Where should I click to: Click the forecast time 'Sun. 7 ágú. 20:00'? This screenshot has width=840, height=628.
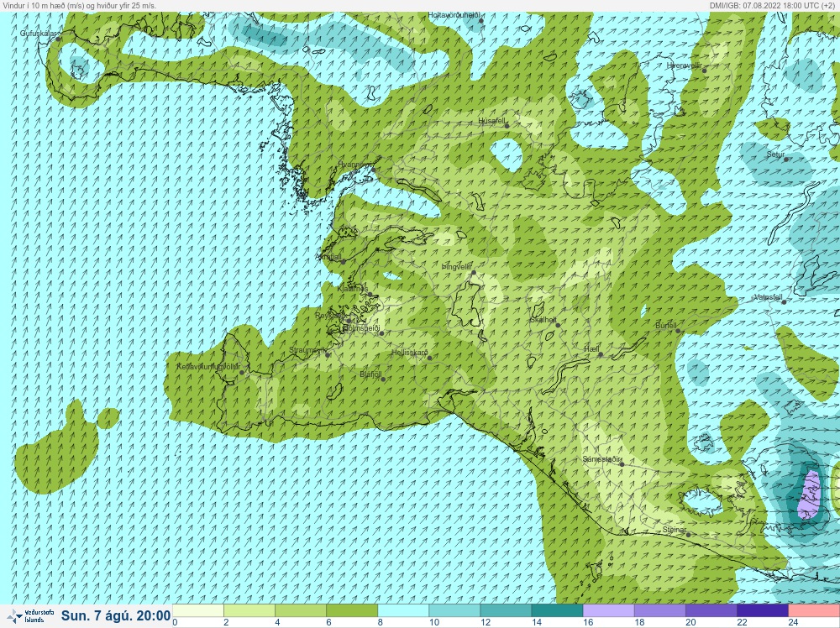point(116,615)
